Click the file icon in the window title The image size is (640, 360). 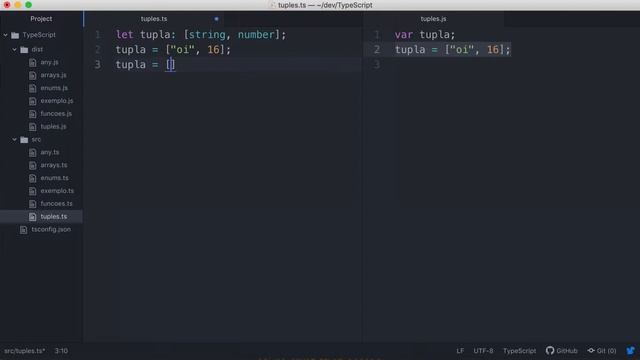click(x=273, y=5)
